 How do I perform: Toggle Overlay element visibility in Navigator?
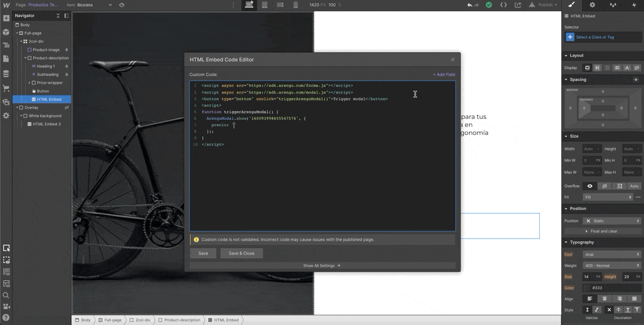tap(67, 107)
